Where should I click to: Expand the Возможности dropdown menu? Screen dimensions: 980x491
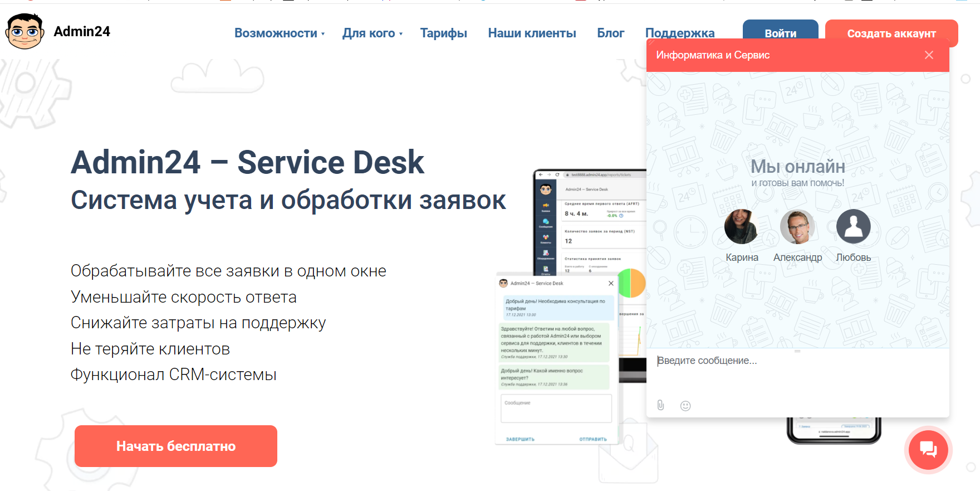click(280, 33)
